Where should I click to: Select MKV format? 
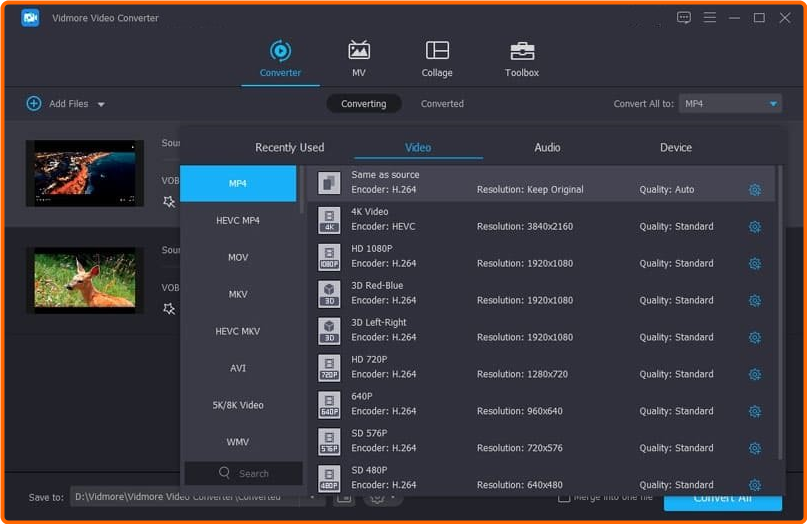click(x=238, y=294)
